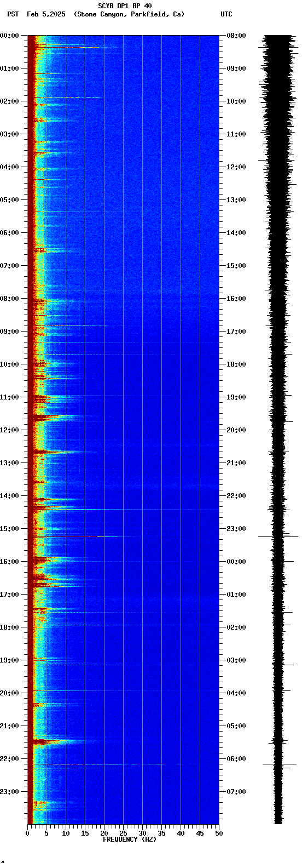Click the title text 'SCYB DP1 BP 40'

(125, 6)
